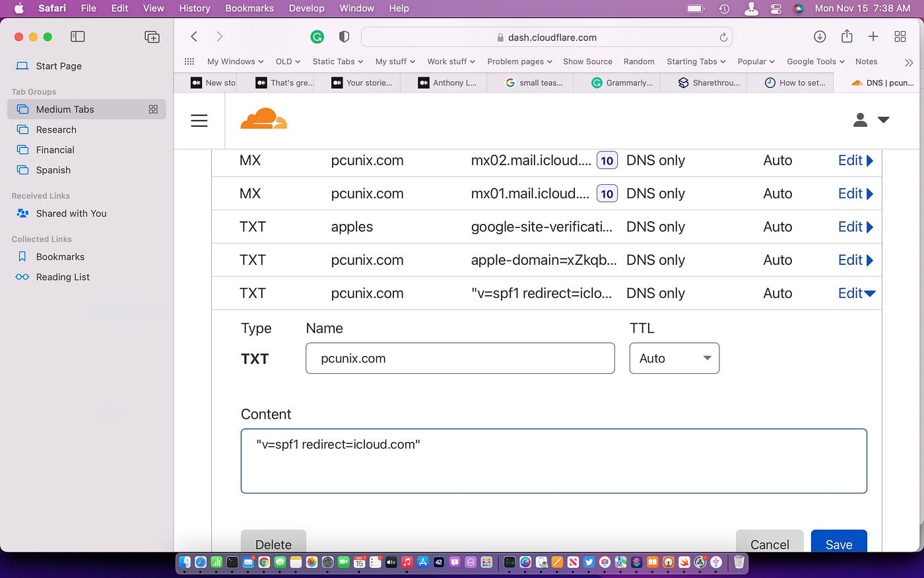
Task: Select the Financial tab group
Action: (86, 150)
